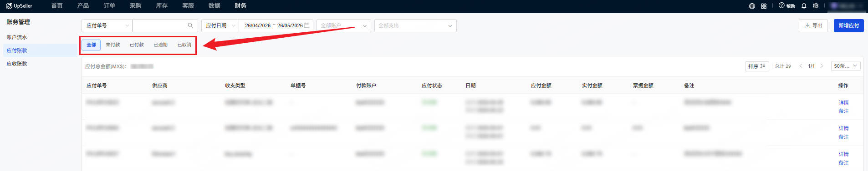Go to previous page arrow

[801, 66]
